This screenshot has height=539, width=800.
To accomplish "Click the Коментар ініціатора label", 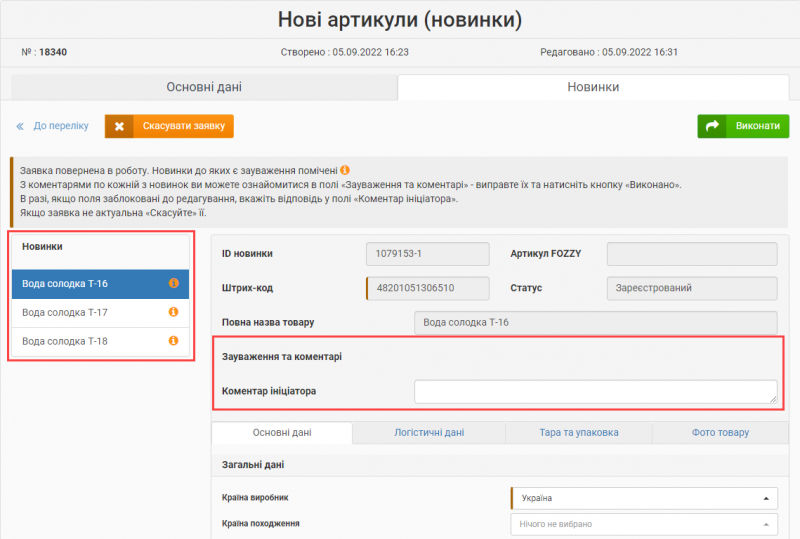I will 269,391.
